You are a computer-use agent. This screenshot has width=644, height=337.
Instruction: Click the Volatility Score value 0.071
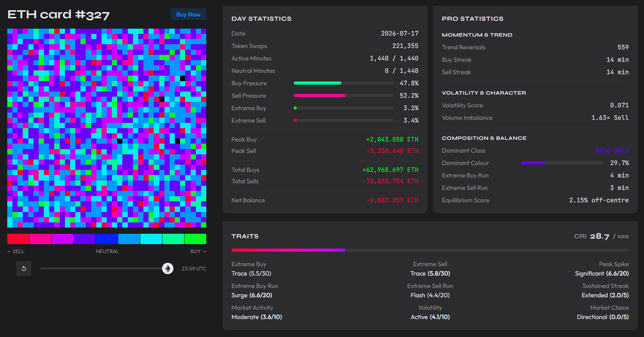click(619, 106)
